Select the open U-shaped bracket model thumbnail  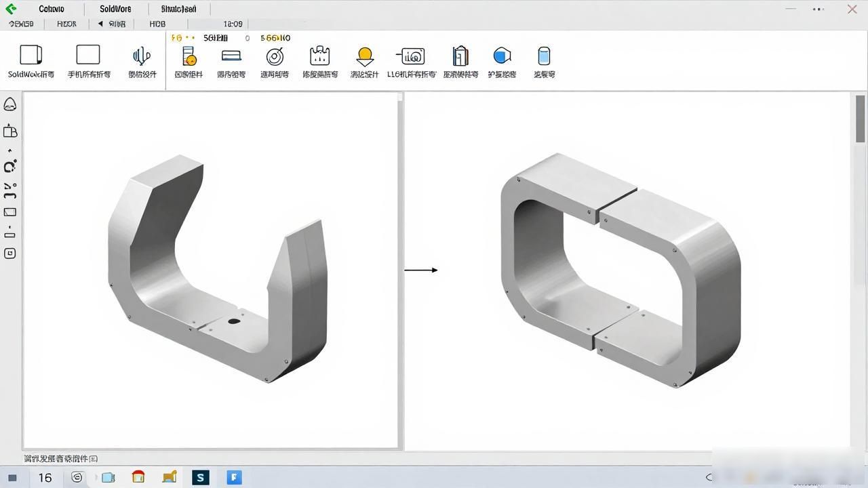point(218,269)
